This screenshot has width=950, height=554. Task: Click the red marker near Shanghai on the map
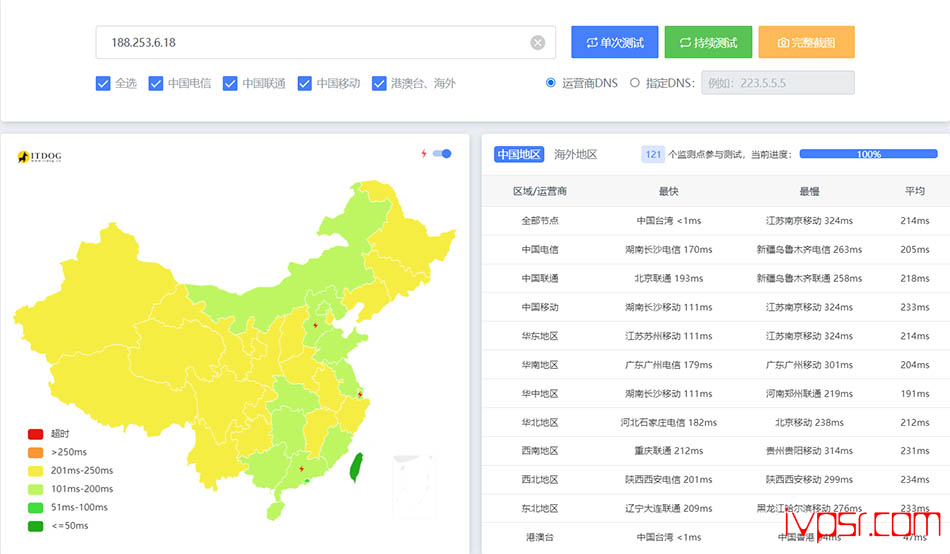coord(360,395)
